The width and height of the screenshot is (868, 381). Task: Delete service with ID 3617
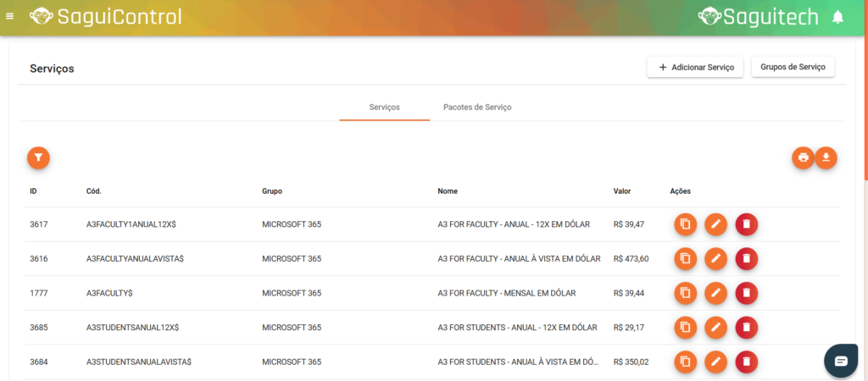746,224
